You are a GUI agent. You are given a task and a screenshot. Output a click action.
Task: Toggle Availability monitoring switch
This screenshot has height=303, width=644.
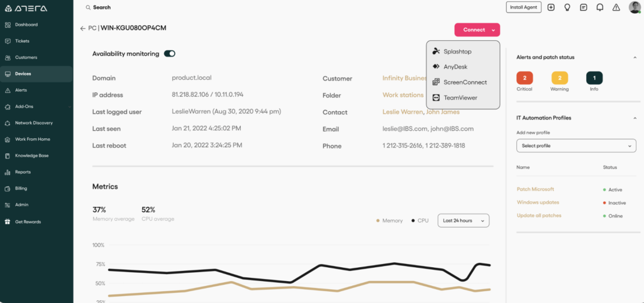pos(169,53)
